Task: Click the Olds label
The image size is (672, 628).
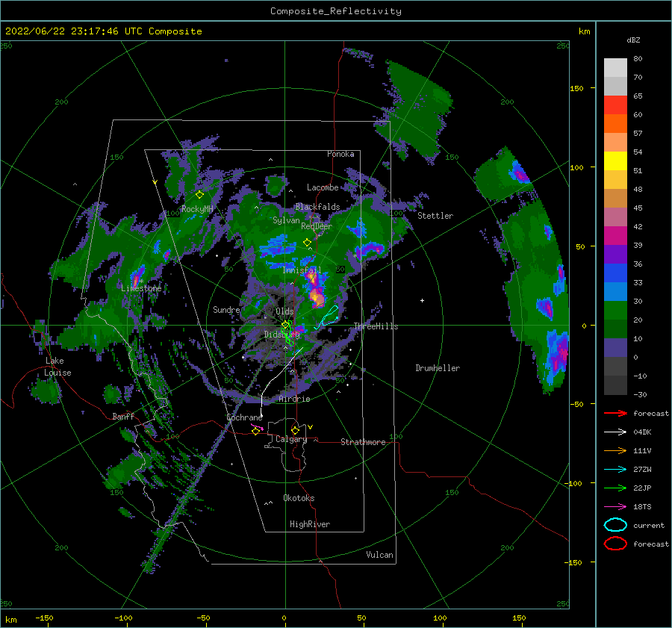Action: click(284, 311)
